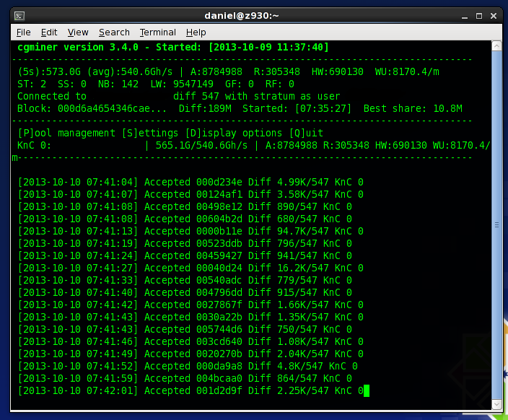Screen dimensions: 508x420
Task: Open the Terminal menu
Action: 158,32
